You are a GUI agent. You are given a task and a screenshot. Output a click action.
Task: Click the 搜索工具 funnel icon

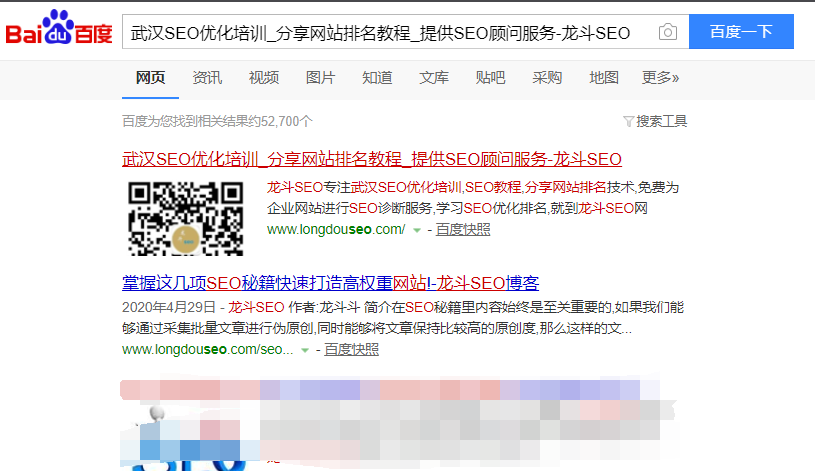pyautogui.click(x=628, y=122)
